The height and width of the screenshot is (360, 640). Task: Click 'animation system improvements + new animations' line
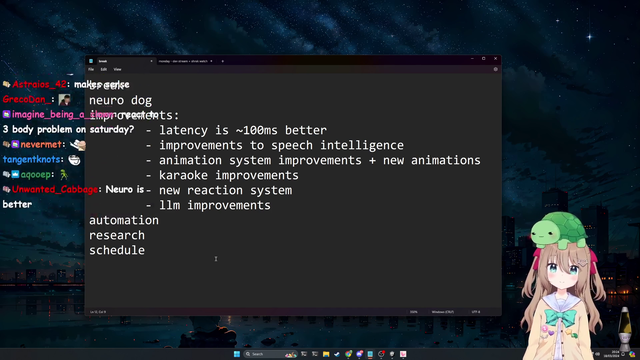(x=320, y=160)
